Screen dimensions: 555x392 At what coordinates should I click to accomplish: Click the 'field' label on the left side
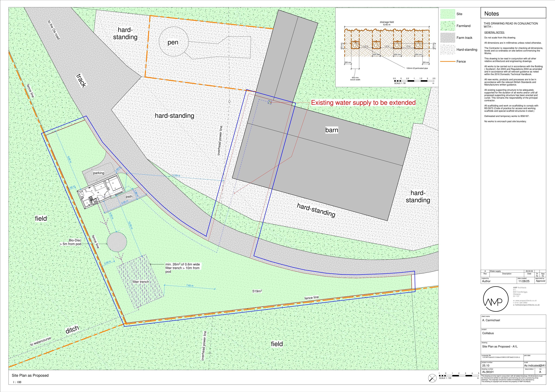click(41, 218)
